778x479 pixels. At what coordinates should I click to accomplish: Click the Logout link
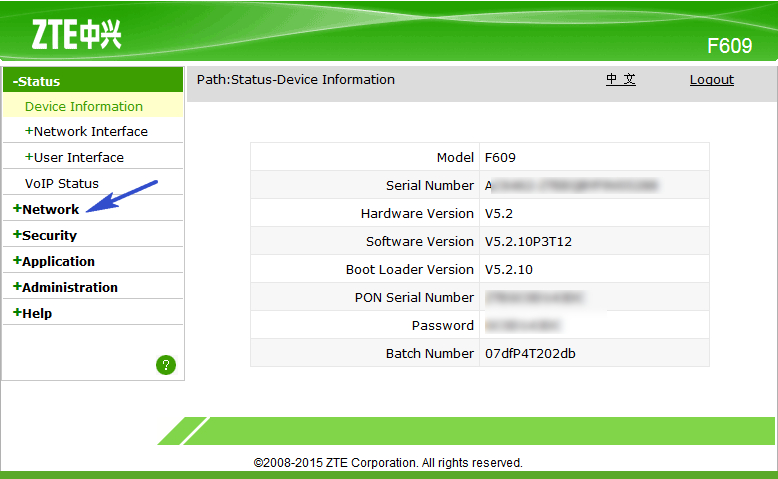(x=712, y=79)
